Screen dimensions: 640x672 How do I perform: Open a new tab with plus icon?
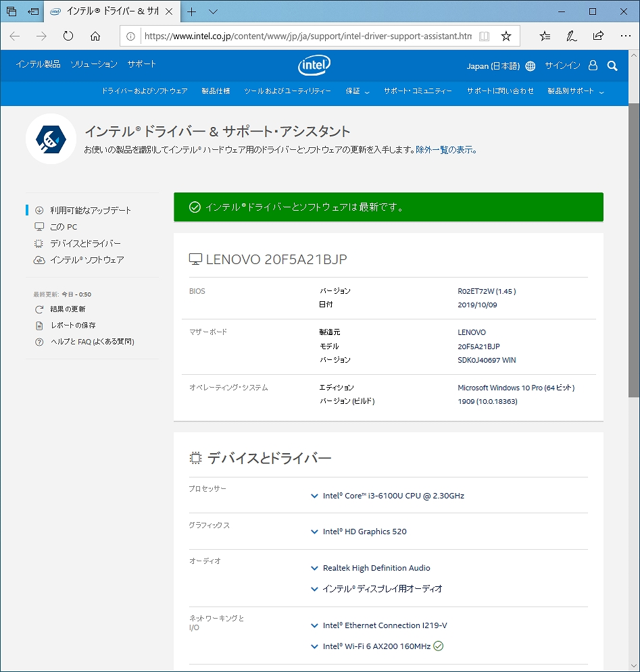(x=192, y=12)
